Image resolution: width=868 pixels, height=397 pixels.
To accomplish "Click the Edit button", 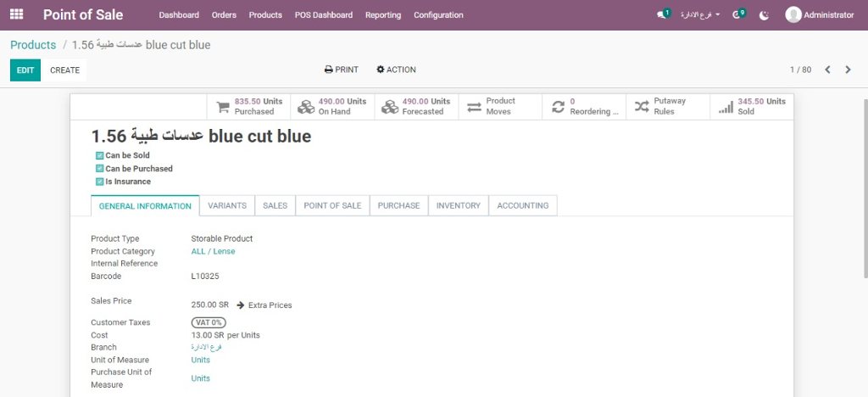I will pos(25,70).
